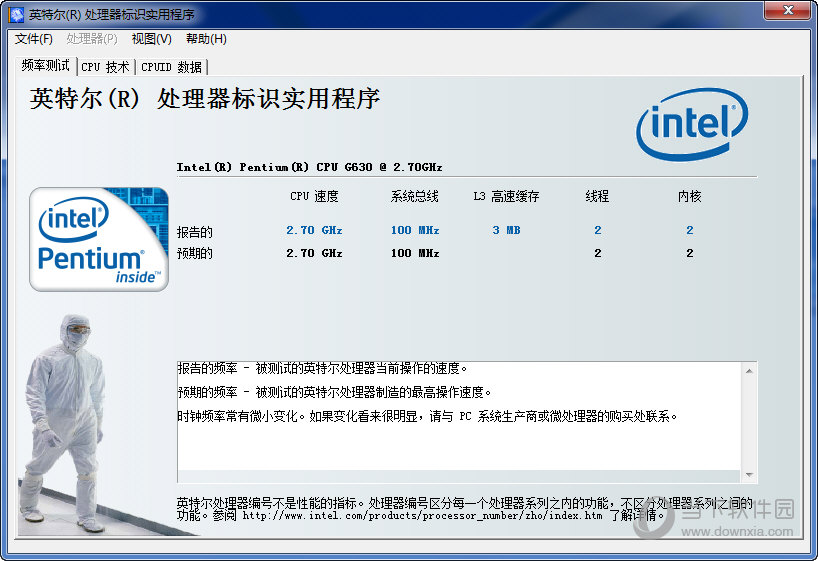Click the scroll up arrow of description box
Viewport: 818px width, 561px height.
coord(749,371)
